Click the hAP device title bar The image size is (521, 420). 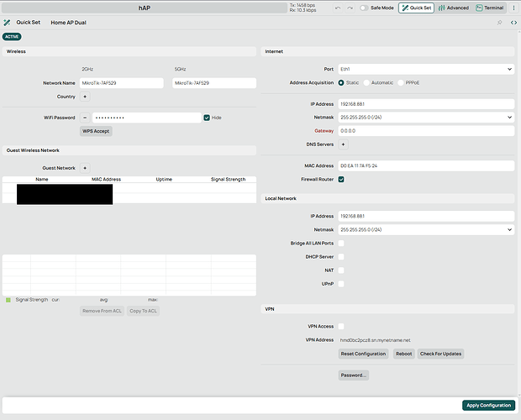(x=145, y=8)
